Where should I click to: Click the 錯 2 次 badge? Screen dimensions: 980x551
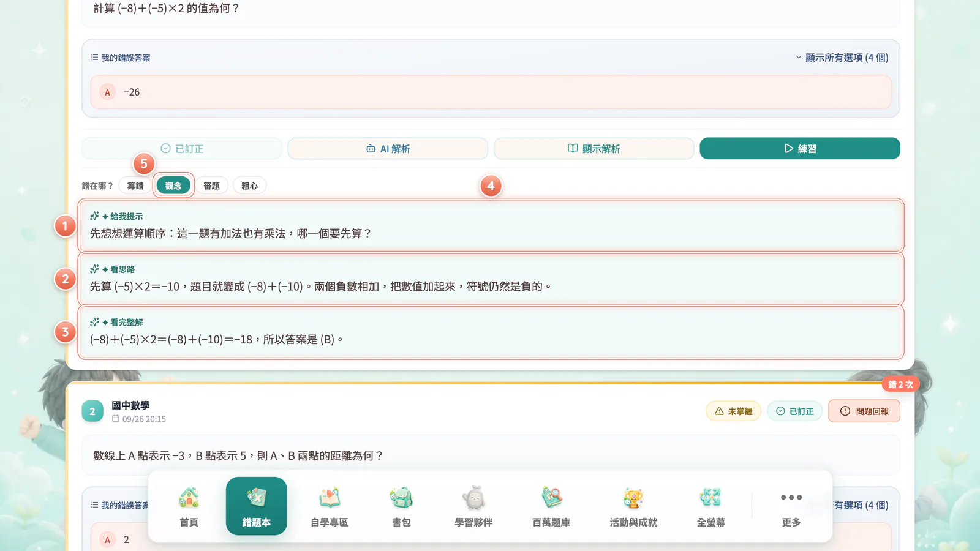900,384
